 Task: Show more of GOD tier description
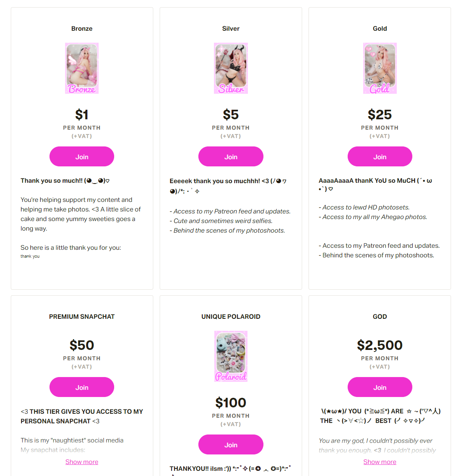coord(380,462)
